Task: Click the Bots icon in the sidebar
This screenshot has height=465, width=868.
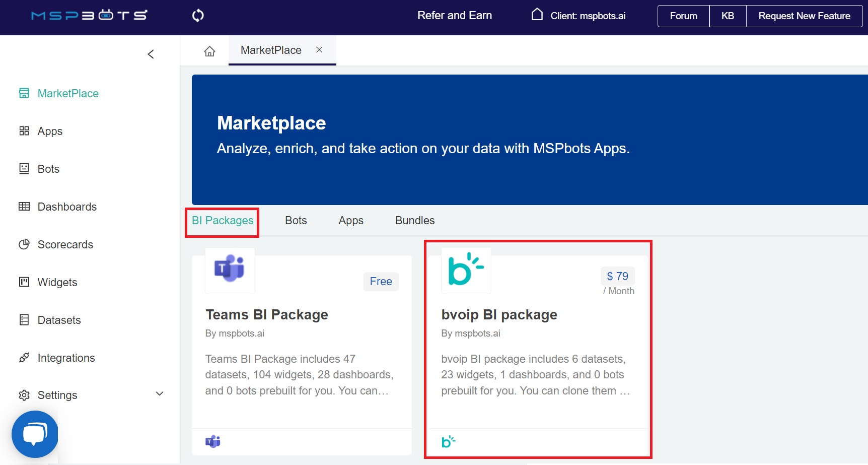Action: coord(24,169)
